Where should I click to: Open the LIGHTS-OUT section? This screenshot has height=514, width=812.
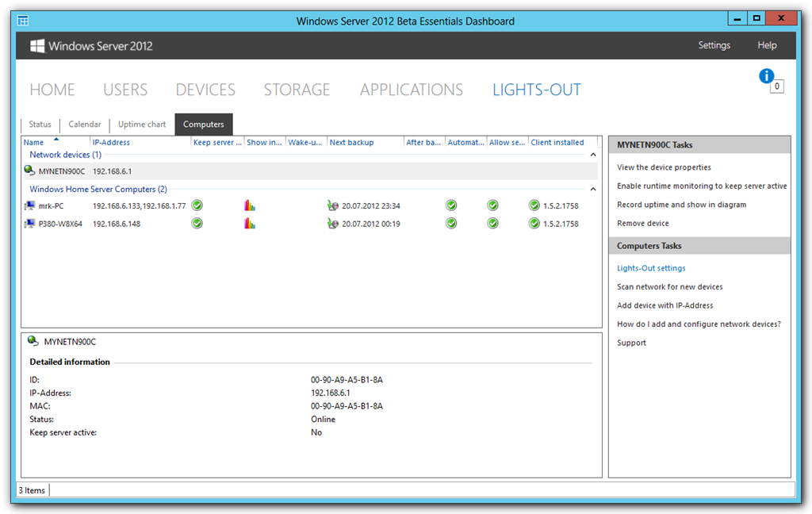(537, 90)
